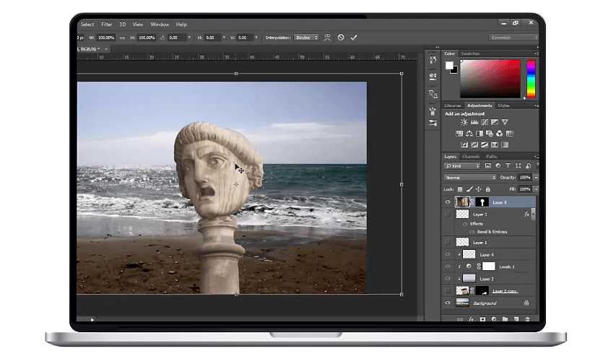Delete layer using the trash icon
This screenshot has width=590, height=364.
[527, 318]
